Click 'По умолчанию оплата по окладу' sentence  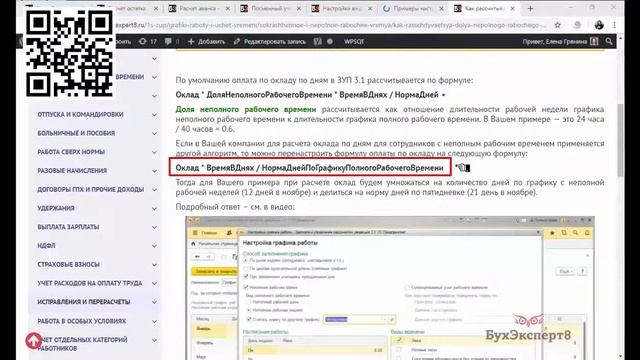point(324,80)
